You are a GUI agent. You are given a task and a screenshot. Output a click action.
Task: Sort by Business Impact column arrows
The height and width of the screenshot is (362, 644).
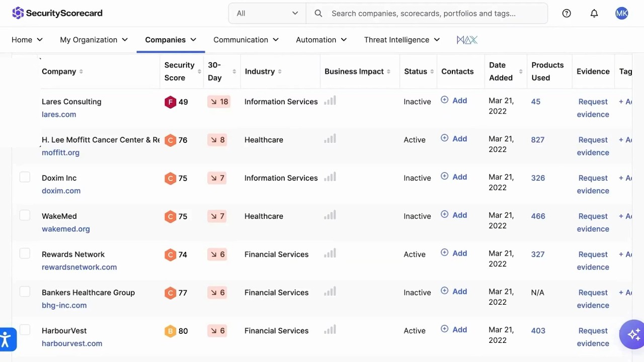point(388,71)
